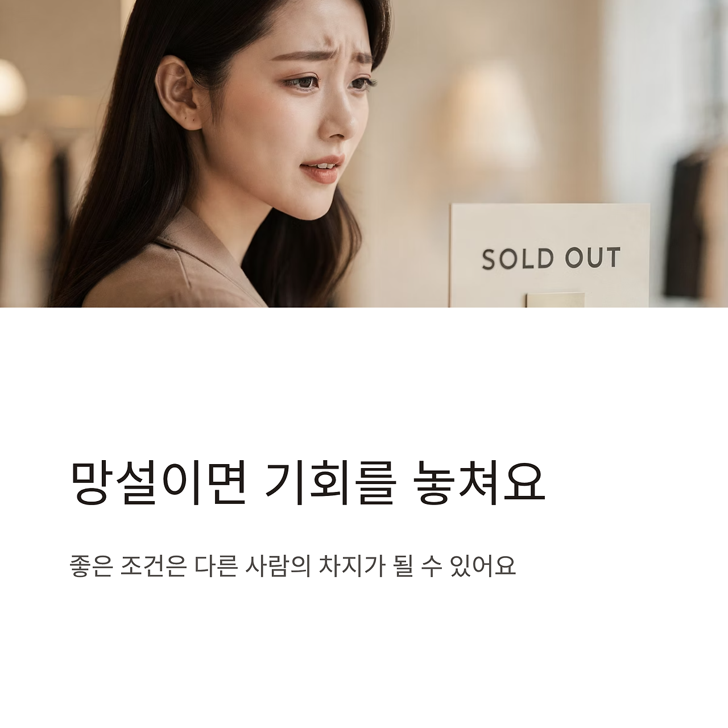Click the woman's nose
Viewport: 728px width, 728px height.
(336, 120)
